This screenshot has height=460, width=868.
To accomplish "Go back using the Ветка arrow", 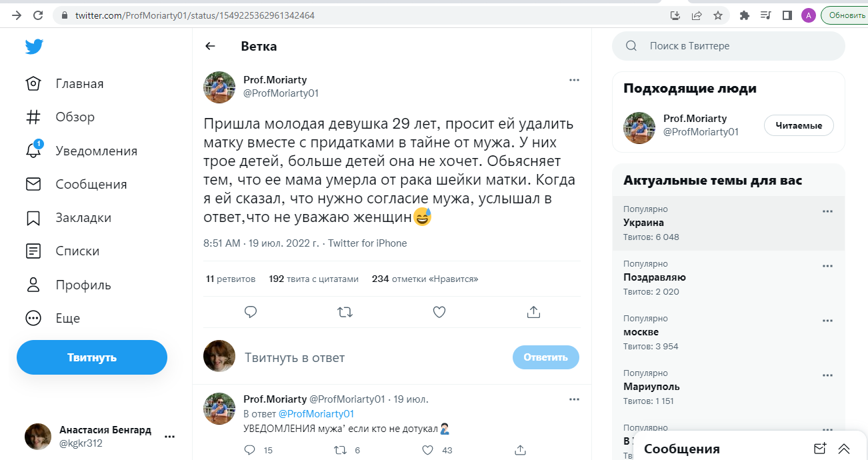I will tap(210, 46).
